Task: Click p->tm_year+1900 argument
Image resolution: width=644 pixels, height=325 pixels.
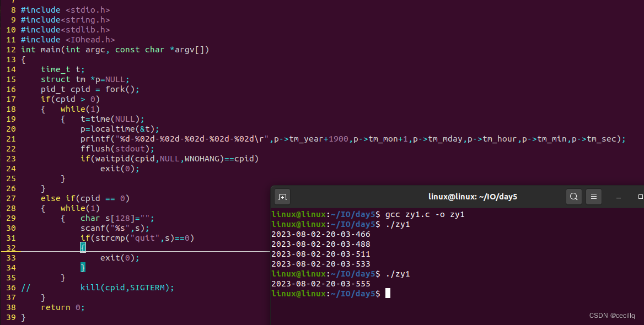Action: (311, 139)
